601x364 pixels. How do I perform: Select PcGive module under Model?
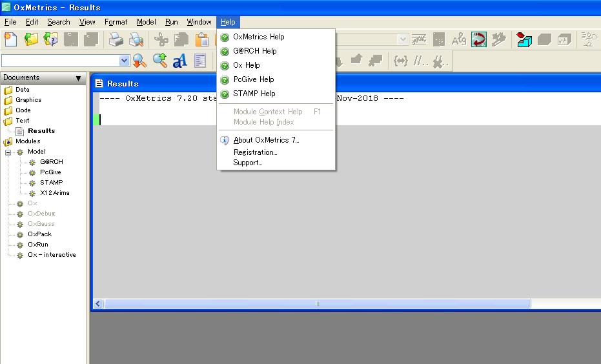tap(50, 172)
